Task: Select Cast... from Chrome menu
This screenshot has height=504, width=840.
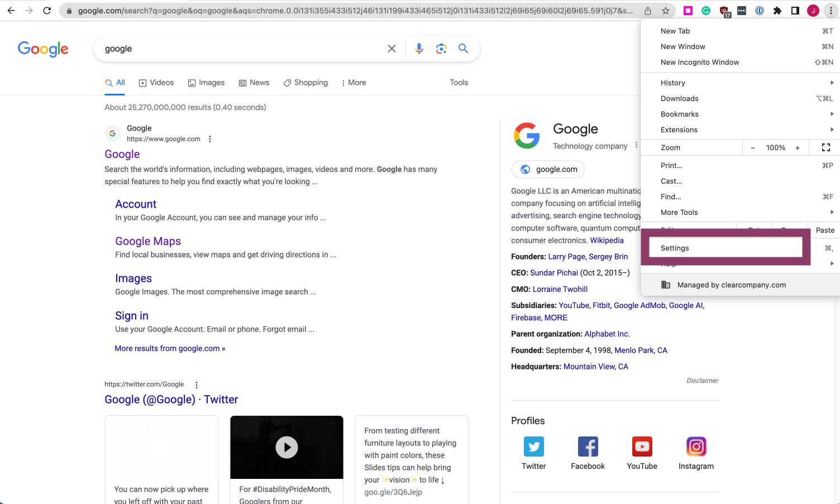Action: coord(740,181)
